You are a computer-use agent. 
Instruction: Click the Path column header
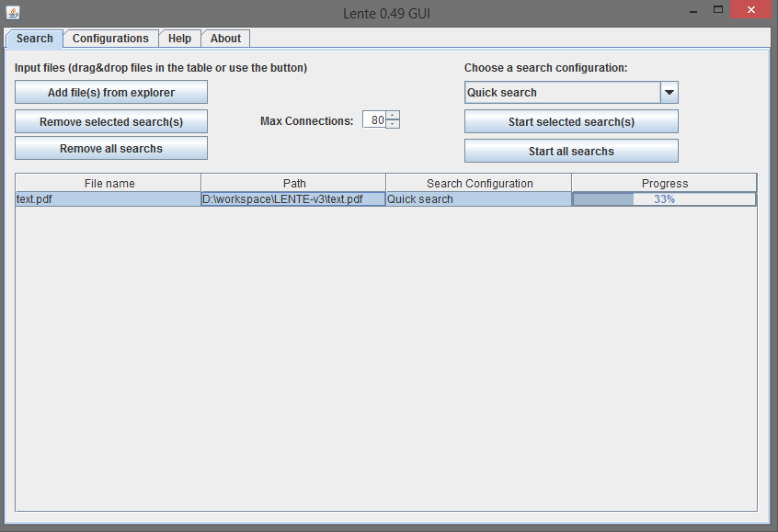[294, 183]
